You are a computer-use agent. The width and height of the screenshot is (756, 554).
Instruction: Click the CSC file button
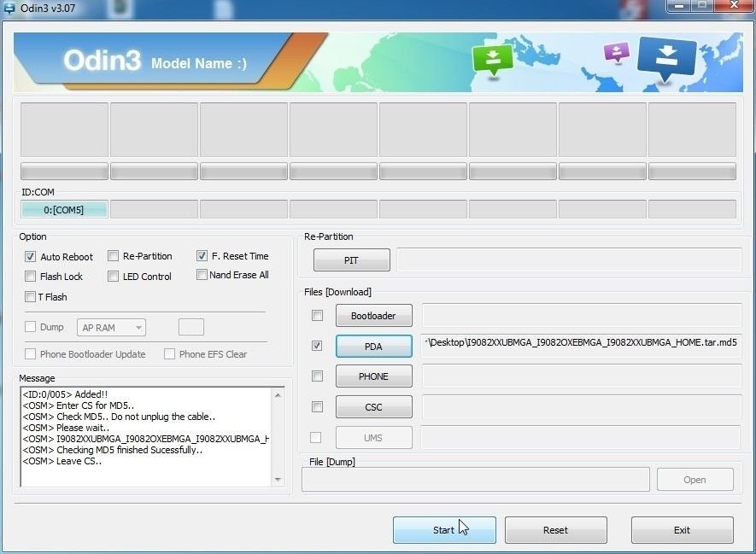(373, 407)
